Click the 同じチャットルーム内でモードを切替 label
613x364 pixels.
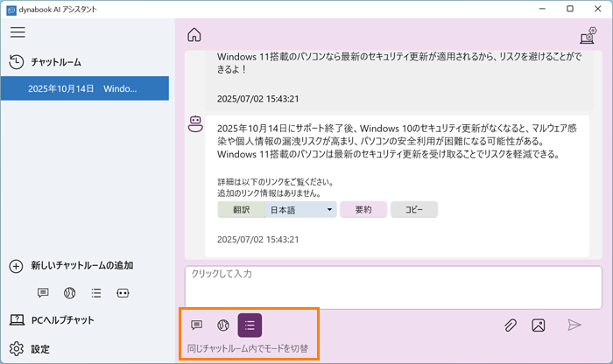click(x=248, y=348)
